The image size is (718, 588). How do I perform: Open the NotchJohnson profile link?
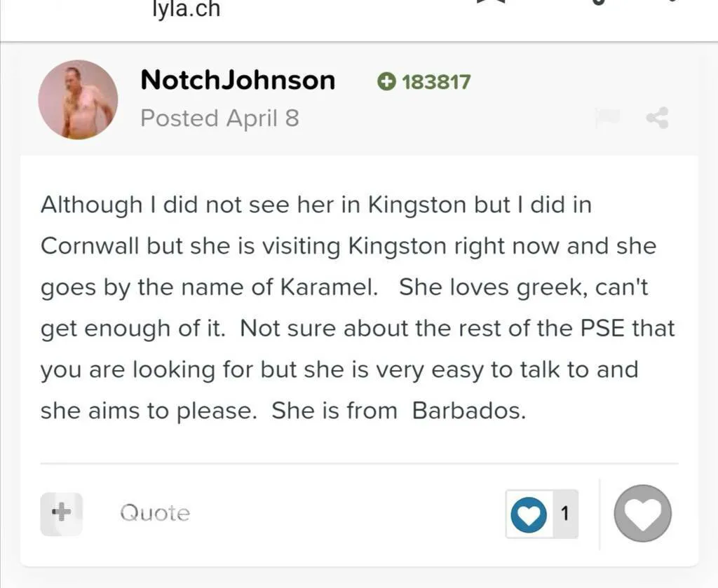(x=238, y=80)
